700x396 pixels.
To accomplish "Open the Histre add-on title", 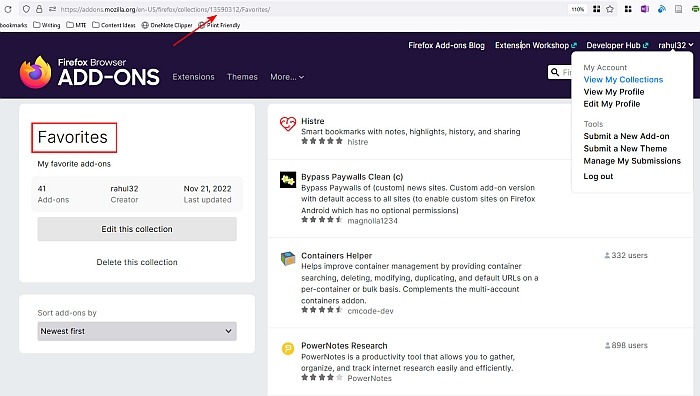I will (x=312, y=121).
